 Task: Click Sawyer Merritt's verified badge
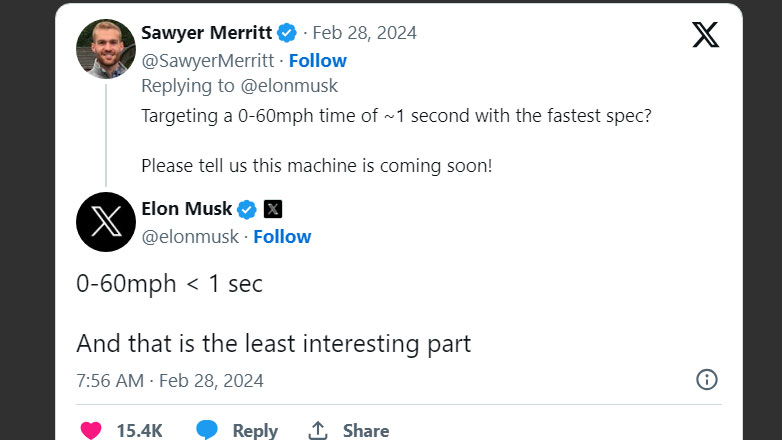coord(287,33)
